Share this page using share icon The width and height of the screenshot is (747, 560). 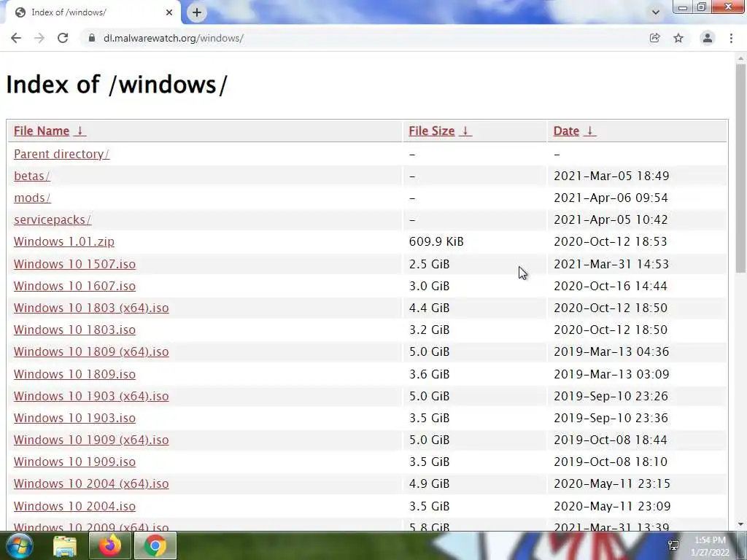point(654,38)
